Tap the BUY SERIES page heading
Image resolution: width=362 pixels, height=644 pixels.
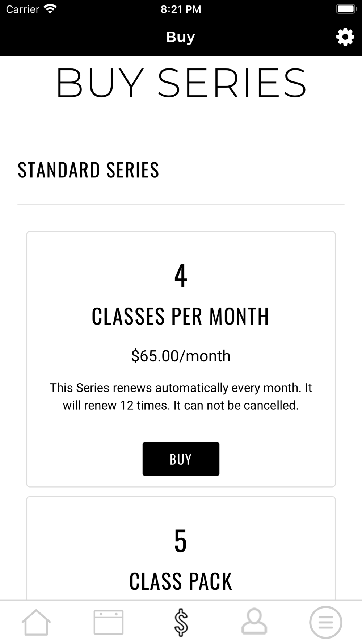[181, 83]
